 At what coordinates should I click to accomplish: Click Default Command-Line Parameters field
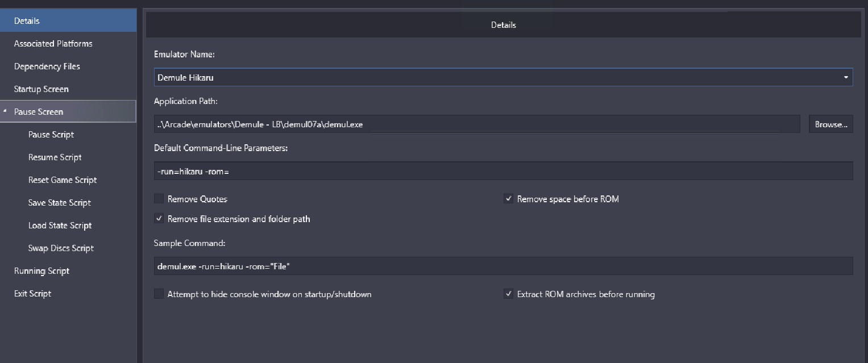click(x=503, y=170)
